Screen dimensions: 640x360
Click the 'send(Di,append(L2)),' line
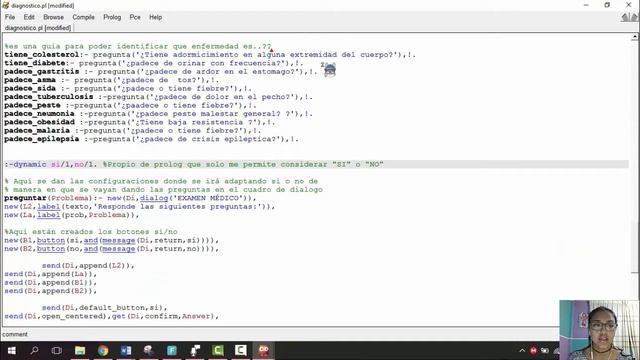(x=88, y=265)
